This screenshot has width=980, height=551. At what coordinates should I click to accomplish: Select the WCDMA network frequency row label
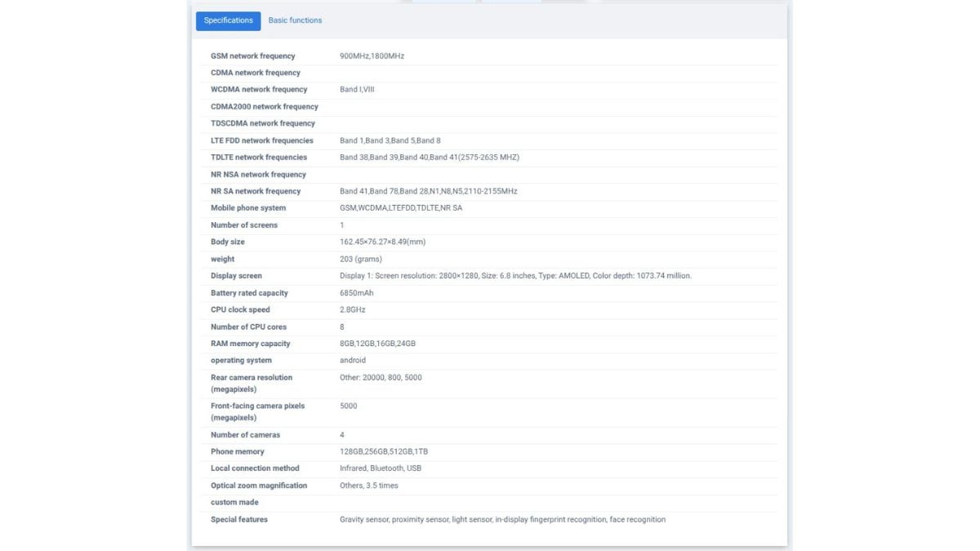tap(259, 90)
